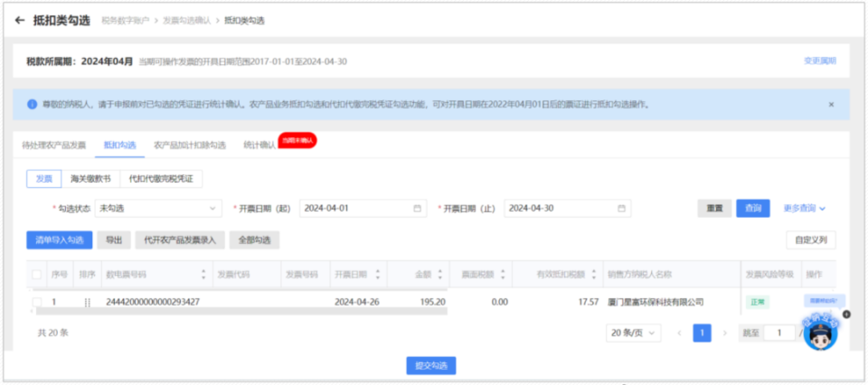Switch to 农产品加计扣除勾选 tab
This screenshot has height=385, width=868.
tap(190, 146)
